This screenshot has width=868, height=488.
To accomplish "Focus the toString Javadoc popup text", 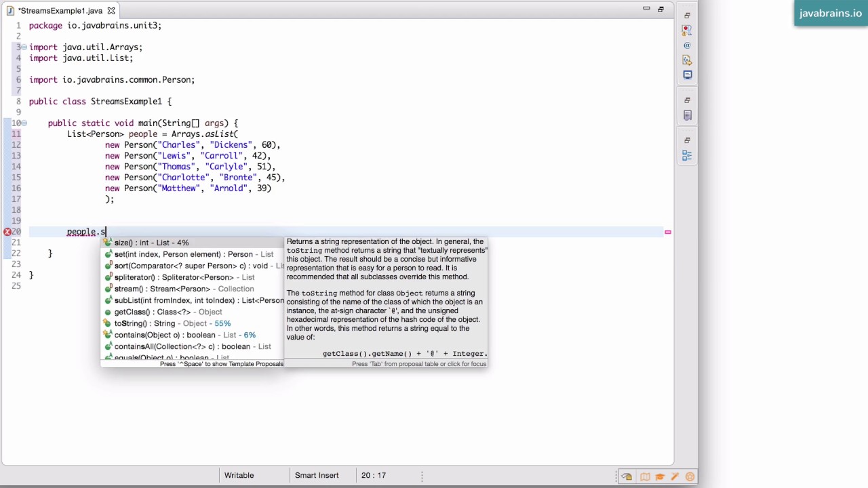I will coord(386,298).
